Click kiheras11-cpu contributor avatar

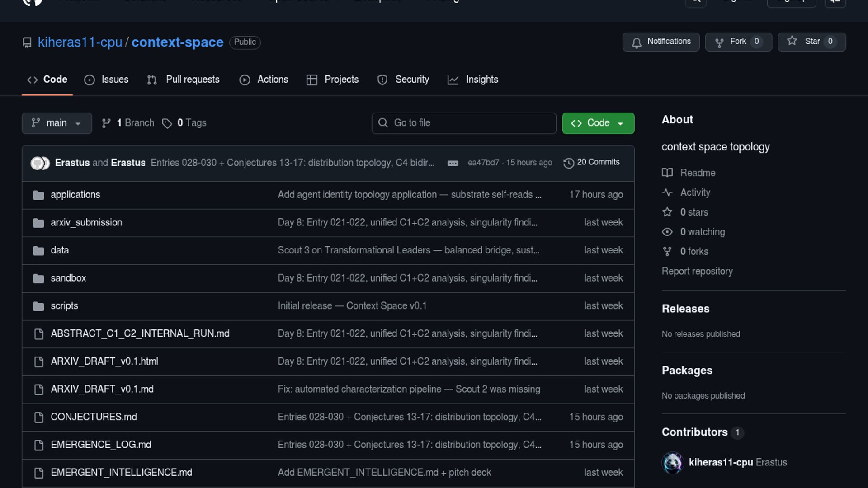point(672,463)
